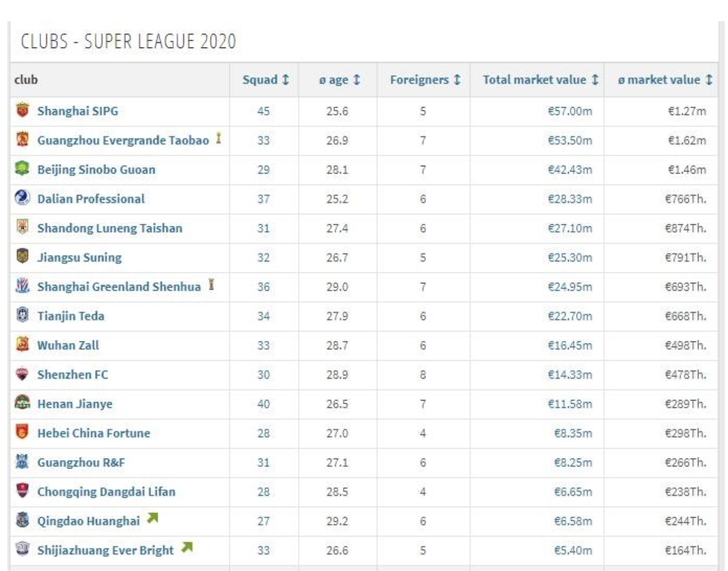Click the total market value €24.95m
Screen dimensions: 728x571
(x=570, y=287)
